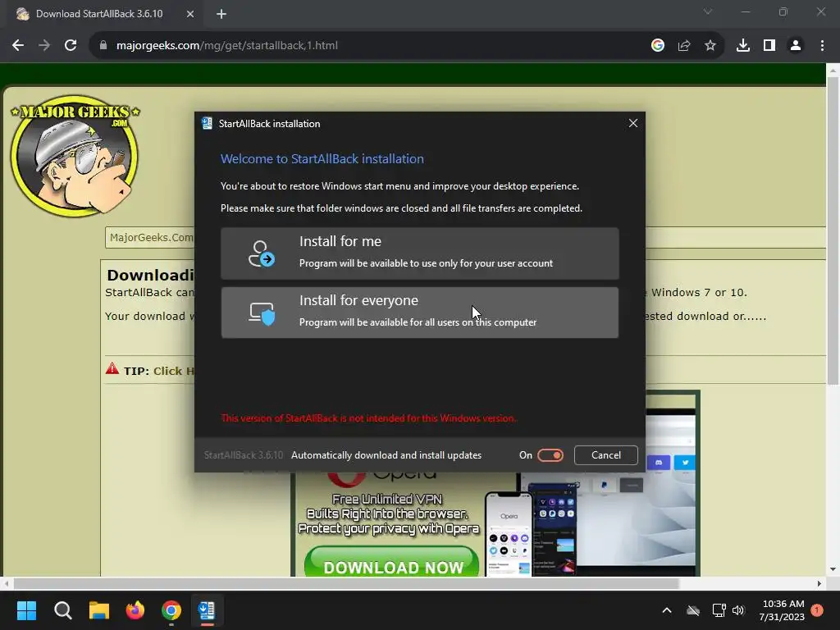The image size is (840, 630).
Task: Switch to Chrome in taskbar
Action: (171, 610)
